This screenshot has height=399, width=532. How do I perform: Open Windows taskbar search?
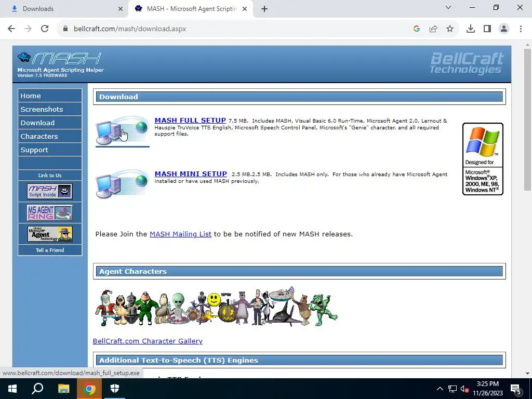point(37,389)
